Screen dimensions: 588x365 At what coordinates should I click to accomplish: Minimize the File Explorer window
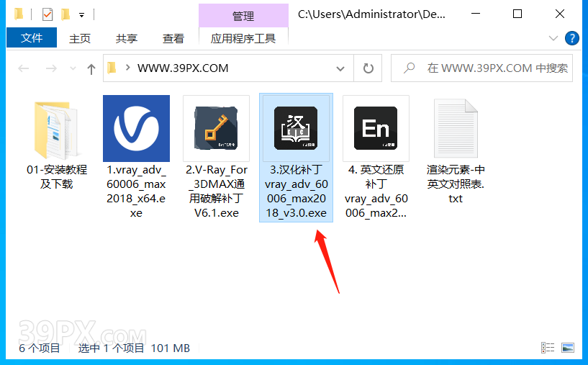(476, 14)
